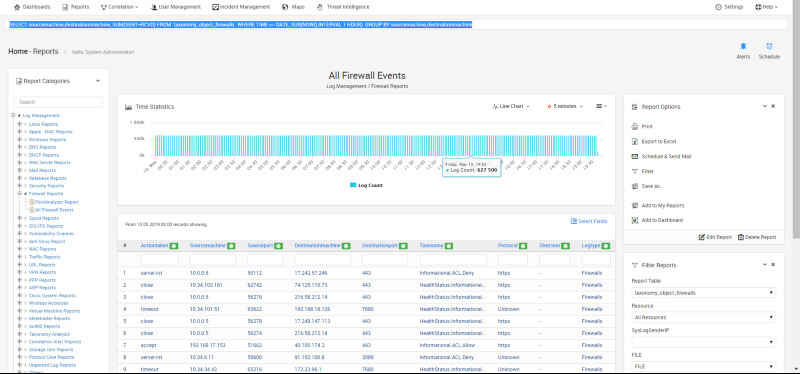Collapse the Report Categories panel
Image resolution: width=800 pixels, height=374 pixels.
coord(98,81)
